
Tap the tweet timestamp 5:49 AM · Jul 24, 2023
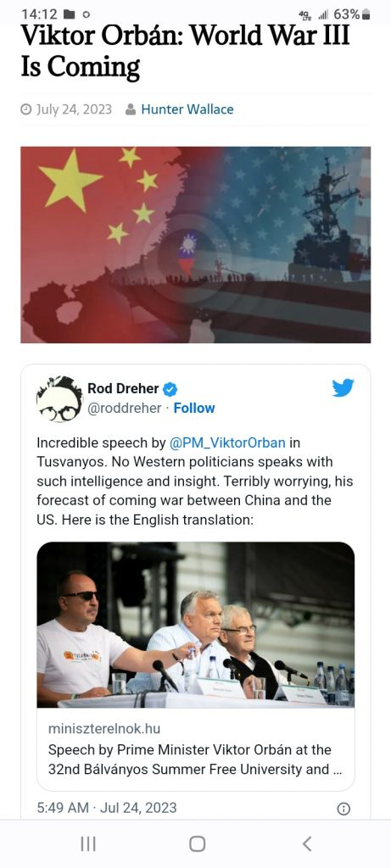[107, 808]
